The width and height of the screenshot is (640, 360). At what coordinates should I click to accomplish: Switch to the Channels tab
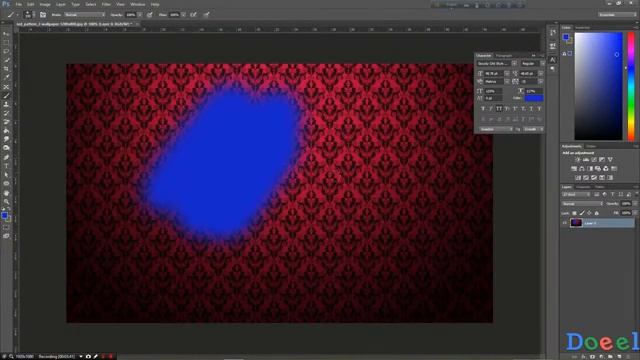(583, 187)
